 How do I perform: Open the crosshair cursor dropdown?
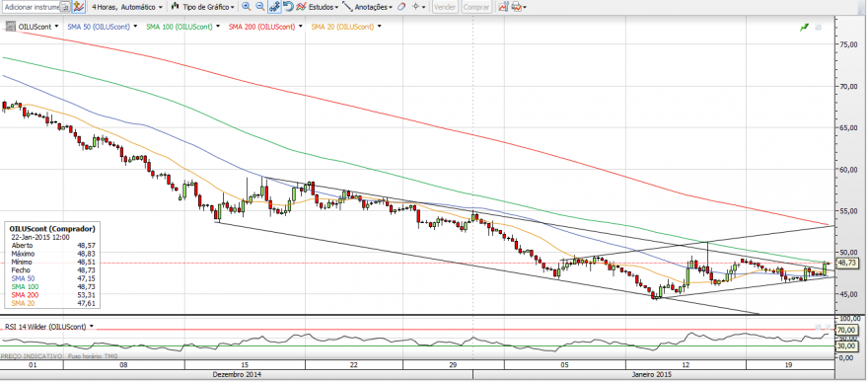point(418,7)
